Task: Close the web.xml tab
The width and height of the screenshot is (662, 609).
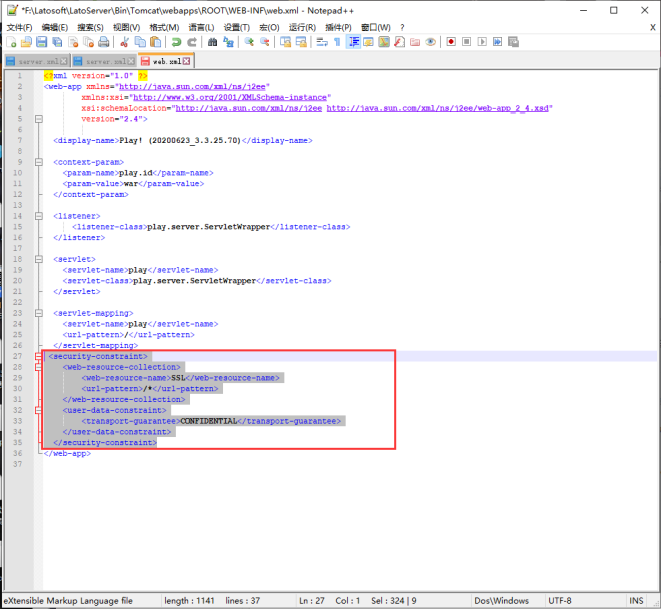Action: coord(186,61)
